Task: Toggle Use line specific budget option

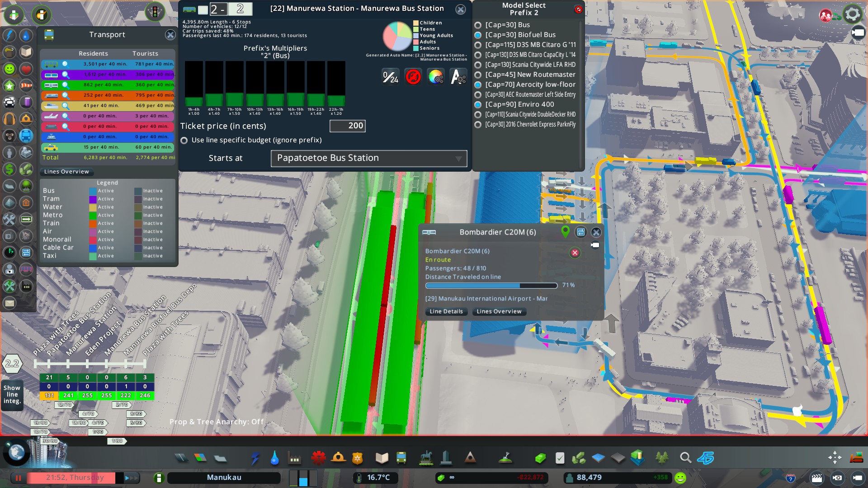Action: click(184, 141)
